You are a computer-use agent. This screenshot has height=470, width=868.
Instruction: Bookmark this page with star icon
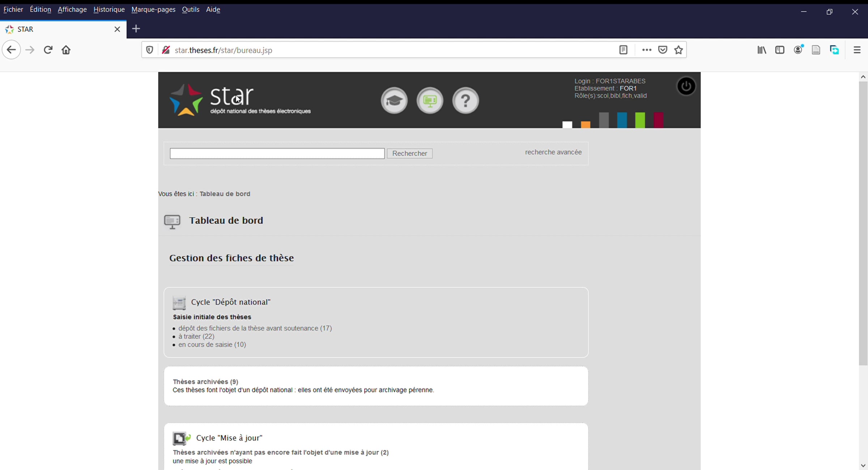coord(678,50)
